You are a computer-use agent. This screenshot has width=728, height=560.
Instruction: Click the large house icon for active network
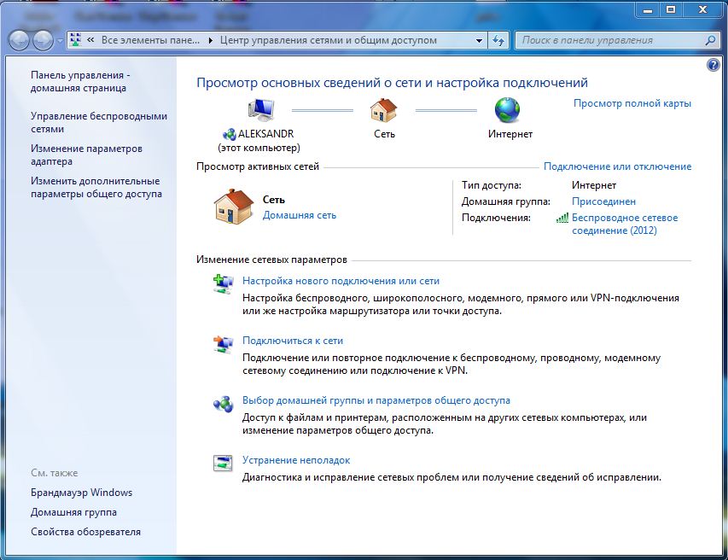[x=233, y=207]
